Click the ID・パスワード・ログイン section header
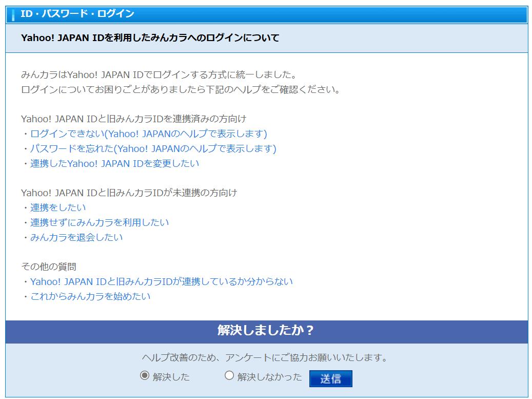 click(x=77, y=13)
